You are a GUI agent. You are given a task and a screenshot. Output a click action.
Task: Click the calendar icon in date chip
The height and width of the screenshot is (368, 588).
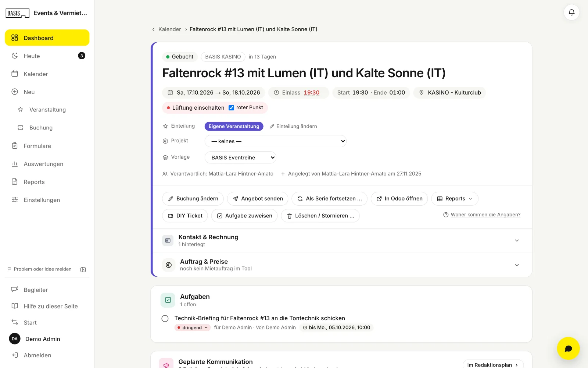170,92
